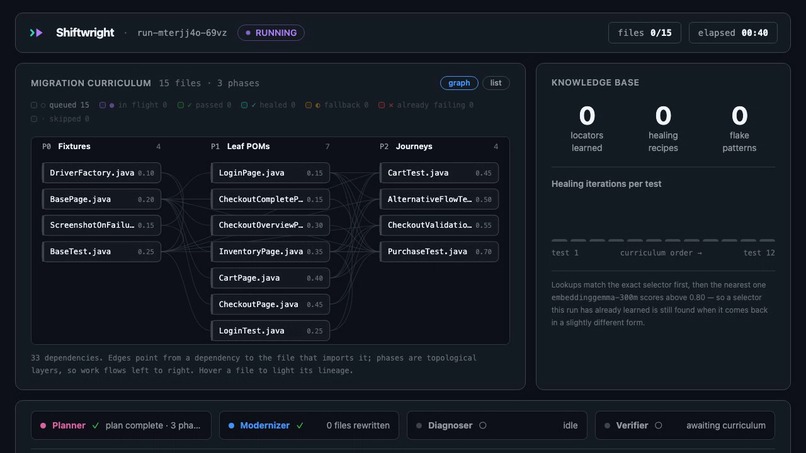Click the Modernizer check icon
806x453 pixels.
pos(300,425)
